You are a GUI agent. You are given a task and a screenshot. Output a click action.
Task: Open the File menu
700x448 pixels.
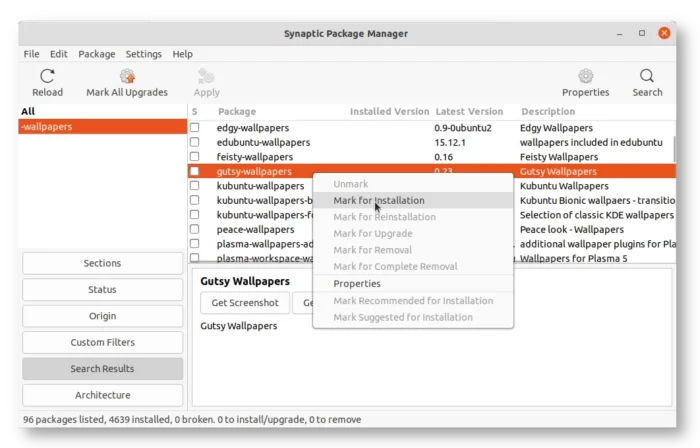click(31, 54)
